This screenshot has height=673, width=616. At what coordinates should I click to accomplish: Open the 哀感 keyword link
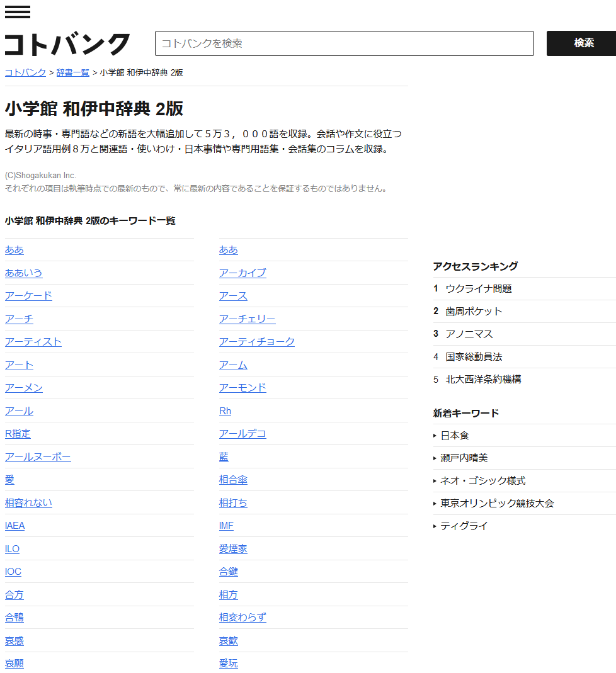(x=14, y=640)
